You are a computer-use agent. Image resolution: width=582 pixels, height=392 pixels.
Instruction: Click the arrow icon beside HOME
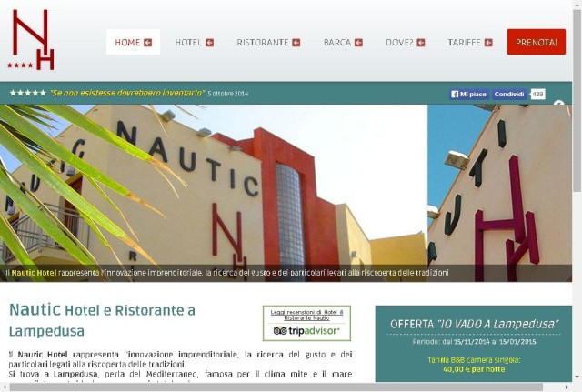click(148, 43)
